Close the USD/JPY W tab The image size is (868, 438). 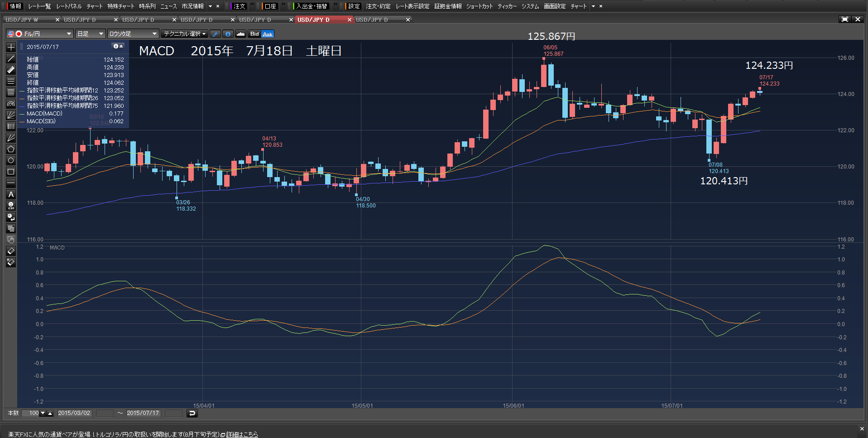click(58, 19)
